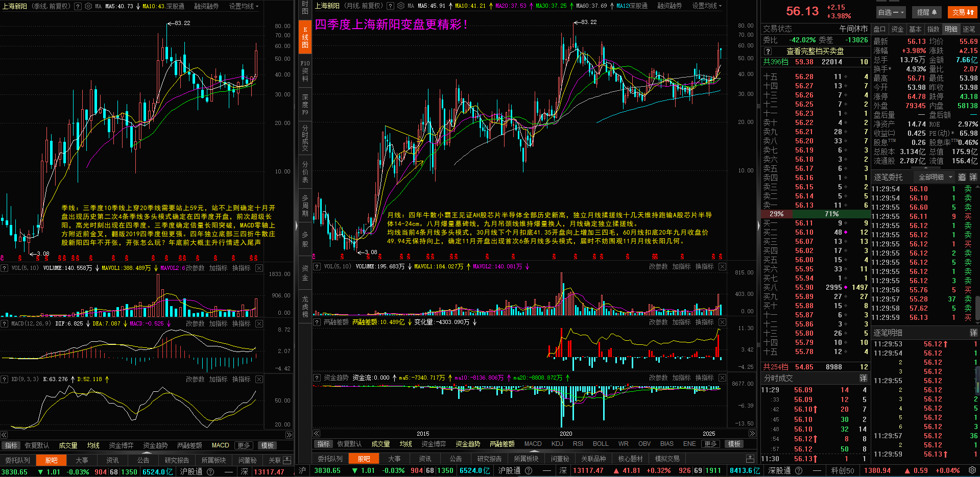Viewport: 980px width, 477px height.
Task: Open chart settings gear in right monthly chart
Action: point(400,6)
